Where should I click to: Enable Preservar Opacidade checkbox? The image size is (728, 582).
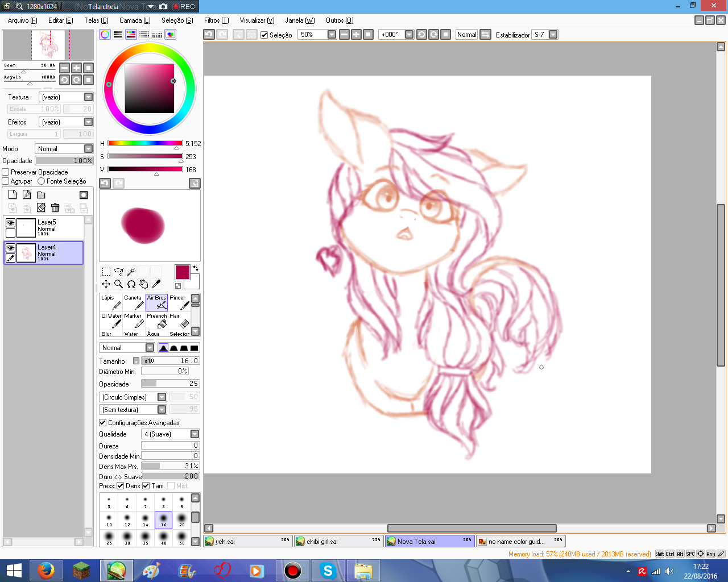tap(6, 172)
